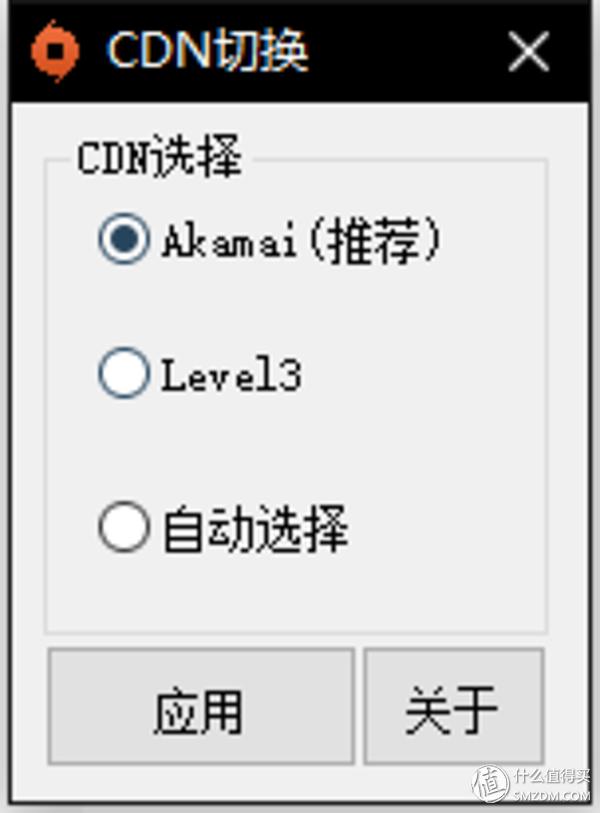Viewport: 600px width, 813px height.
Task: Select the Akamai (推荐) radio button
Action: pos(123,239)
